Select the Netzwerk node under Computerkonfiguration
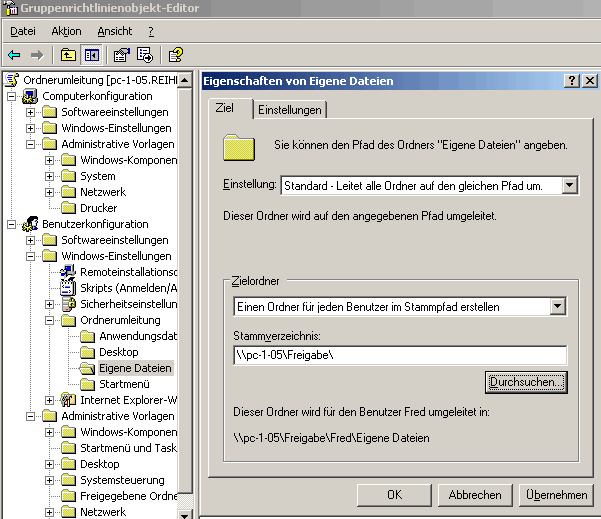 point(103,192)
